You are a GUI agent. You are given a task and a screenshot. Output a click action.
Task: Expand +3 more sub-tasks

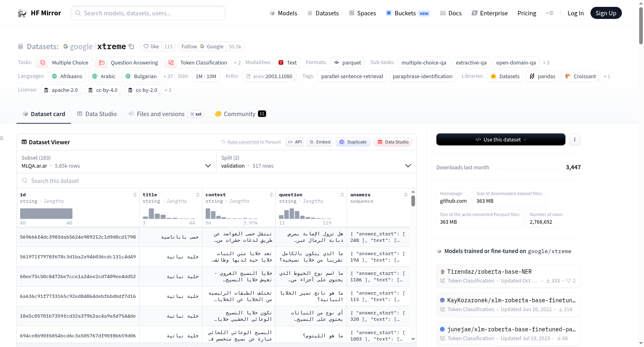[x=546, y=62]
